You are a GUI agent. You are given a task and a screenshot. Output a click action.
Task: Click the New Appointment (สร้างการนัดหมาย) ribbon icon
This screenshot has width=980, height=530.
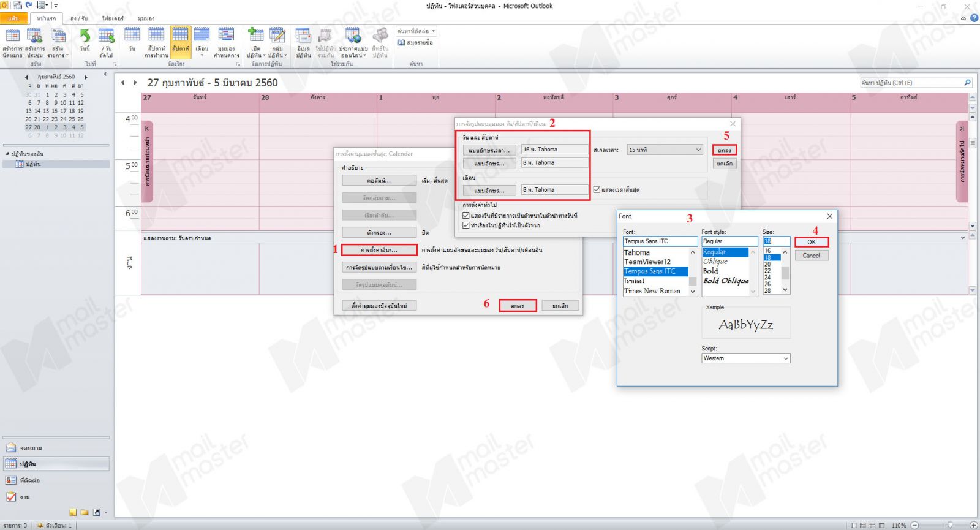12,43
